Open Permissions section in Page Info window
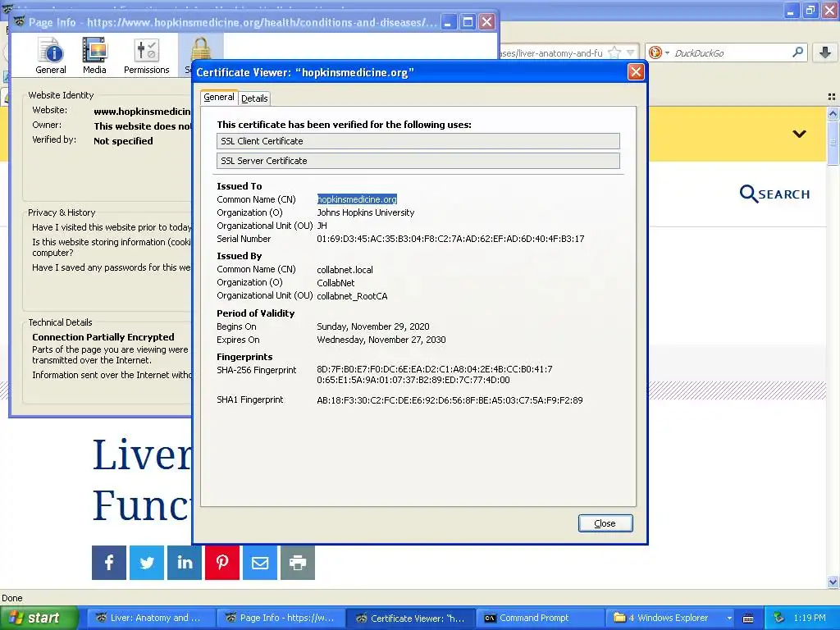 (146, 56)
